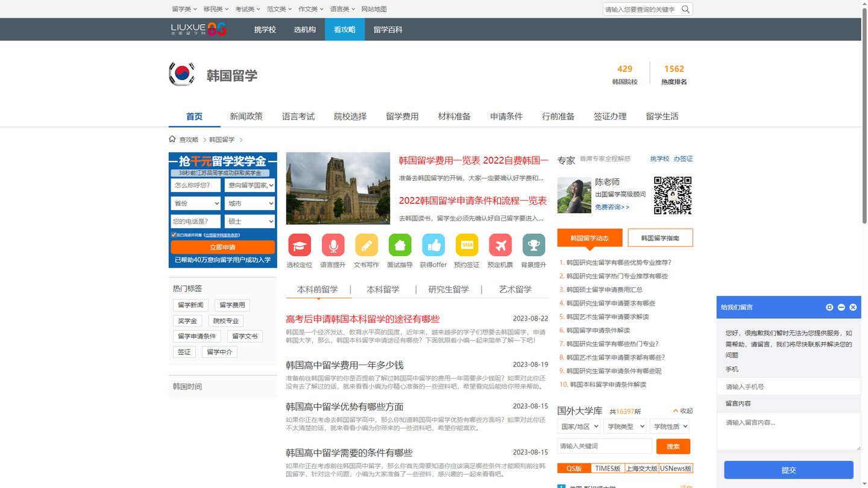868x488 pixels.
Task: Click the pop-out icon in message widget header
Action: pyautogui.click(x=829, y=307)
